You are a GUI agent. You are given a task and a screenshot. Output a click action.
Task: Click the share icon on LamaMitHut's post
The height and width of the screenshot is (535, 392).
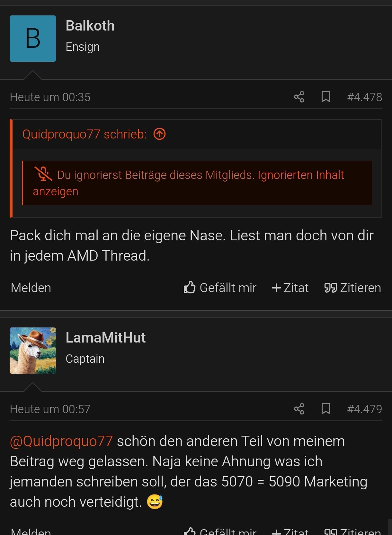pyautogui.click(x=299, y=409)
